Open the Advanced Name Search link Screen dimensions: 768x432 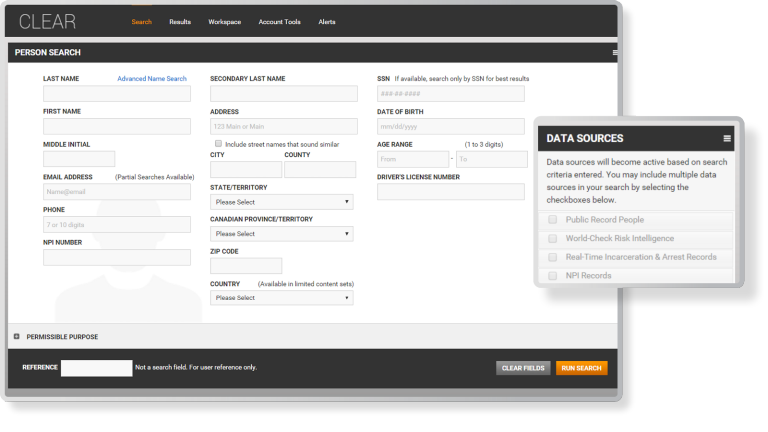click(x=152, y=78)
